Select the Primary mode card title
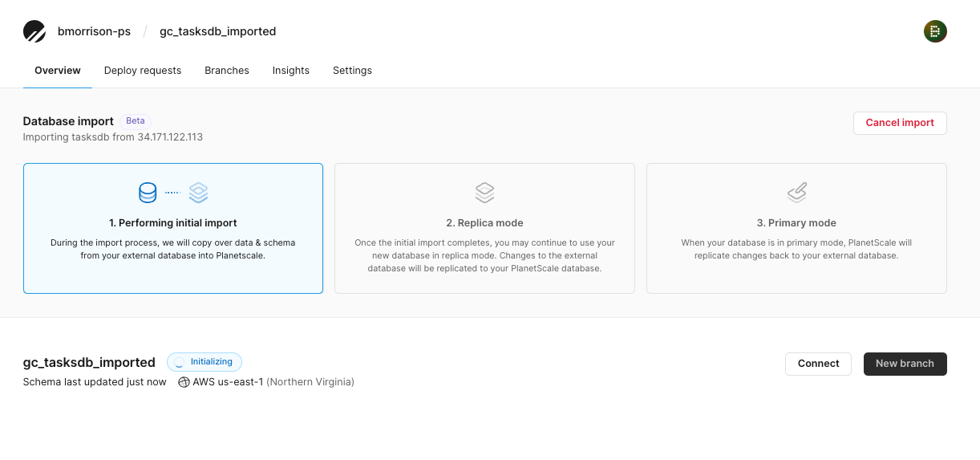Image resolution: width=980 pixels, height=460 pixels. 796,223
